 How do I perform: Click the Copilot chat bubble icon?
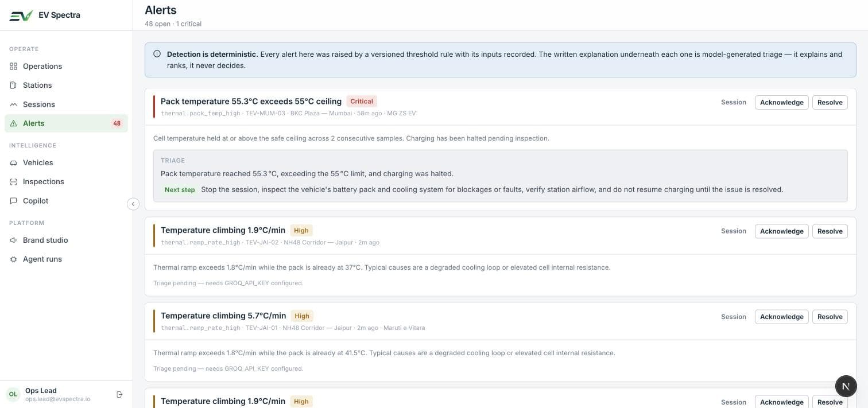click(14, 201)
